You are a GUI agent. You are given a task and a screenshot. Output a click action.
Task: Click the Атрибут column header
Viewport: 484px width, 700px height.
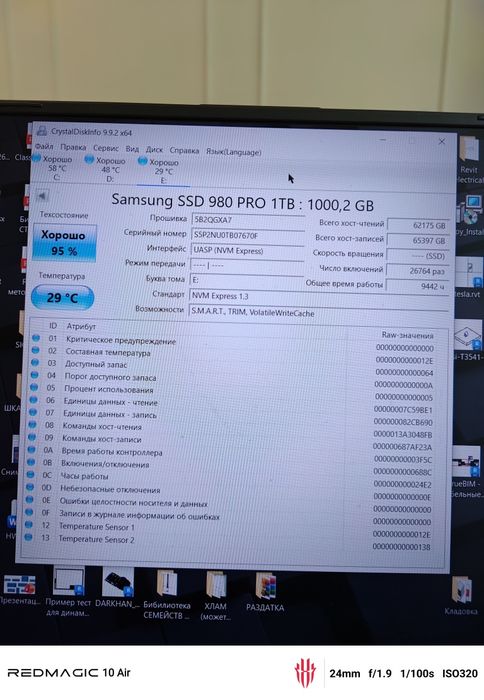tap(81, 326)
